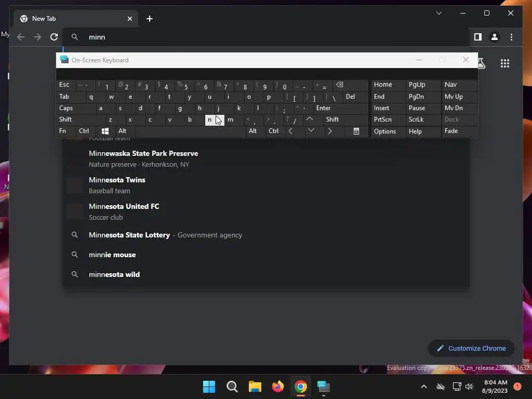532x399 pixels.
Task: Open notification bell badge in taskbar
Action: click(x=517, y=387)
